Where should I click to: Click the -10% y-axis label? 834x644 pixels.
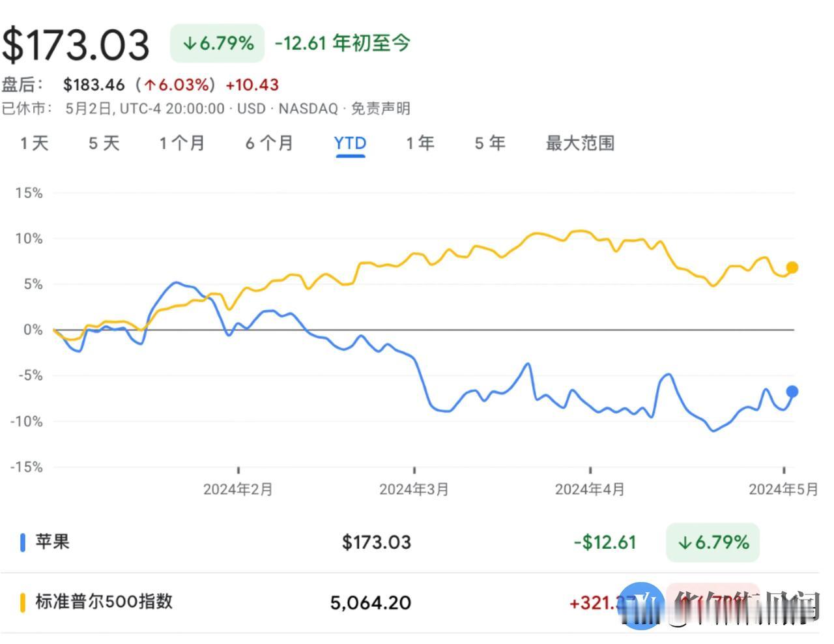(26, 421)
